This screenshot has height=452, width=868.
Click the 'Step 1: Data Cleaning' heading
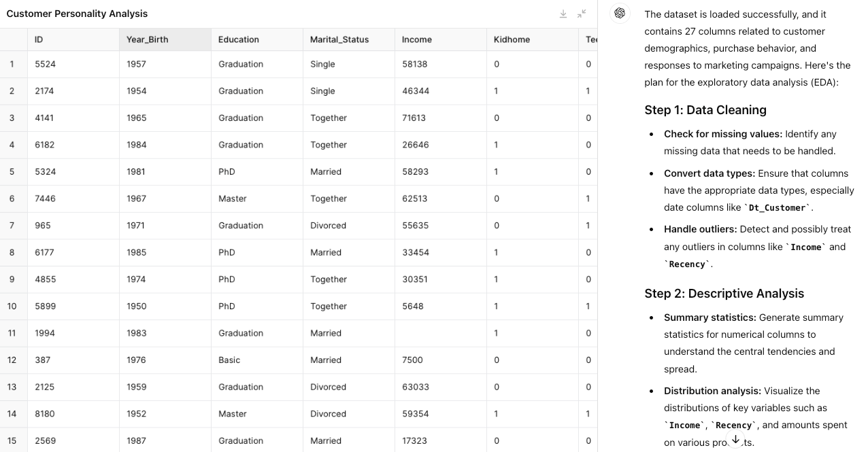click(705, 110)
